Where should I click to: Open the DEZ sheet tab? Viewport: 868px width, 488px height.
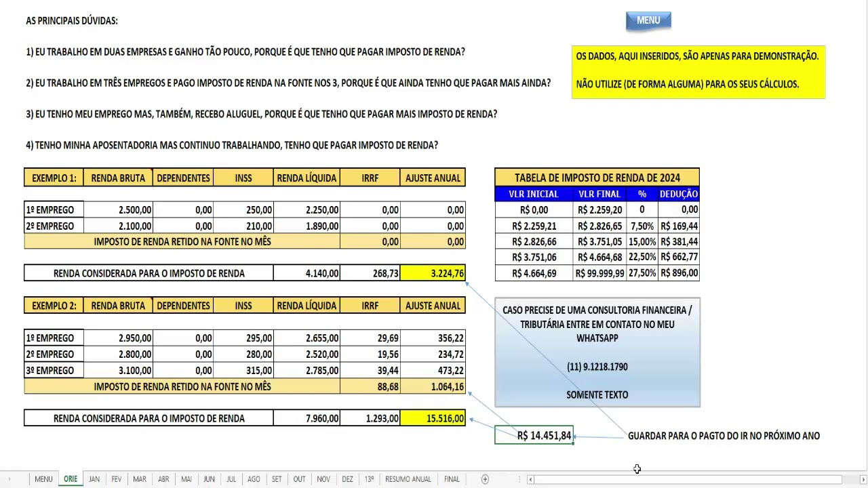click(347, 479)
